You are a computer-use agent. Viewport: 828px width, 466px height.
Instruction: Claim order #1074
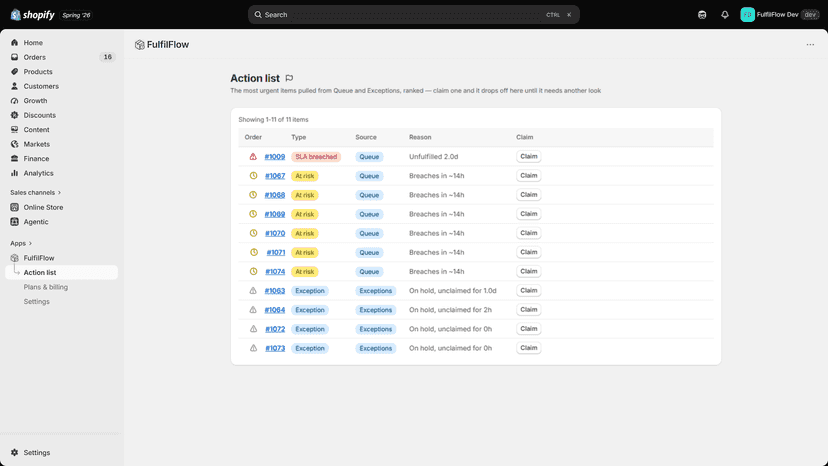[x=529, y=272]
